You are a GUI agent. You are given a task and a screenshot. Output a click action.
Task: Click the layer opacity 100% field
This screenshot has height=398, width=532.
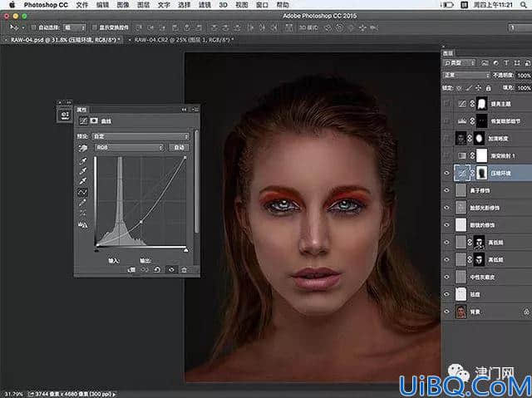click(x=524, y=76)
